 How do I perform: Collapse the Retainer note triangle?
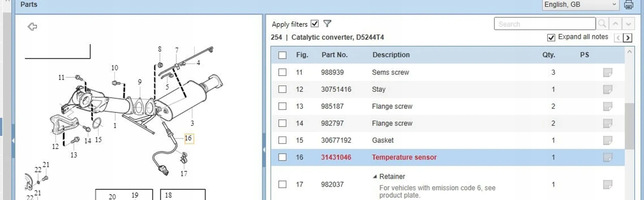tap(375, 177)
